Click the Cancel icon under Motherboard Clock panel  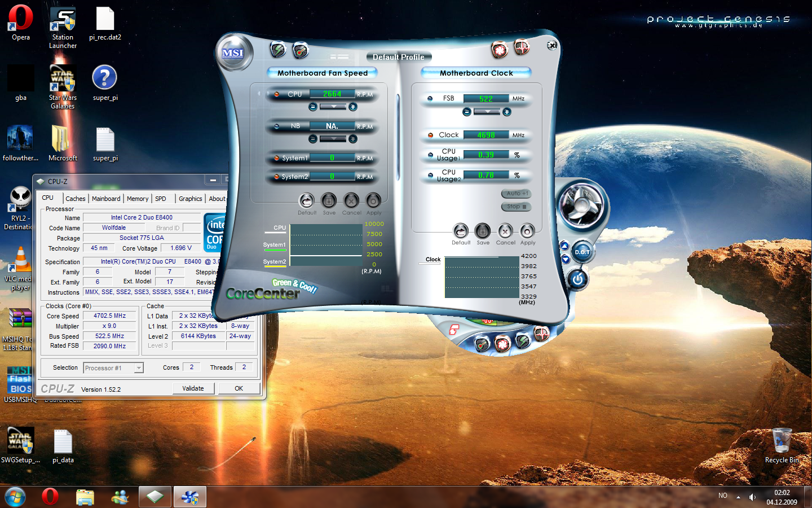(x=505, y=231)
